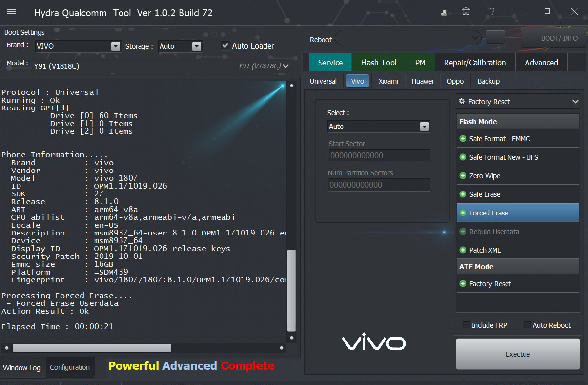Click the log line 'Processing Forced Erase....'
This screenshot has width=588, height=385.
[67, 296]
